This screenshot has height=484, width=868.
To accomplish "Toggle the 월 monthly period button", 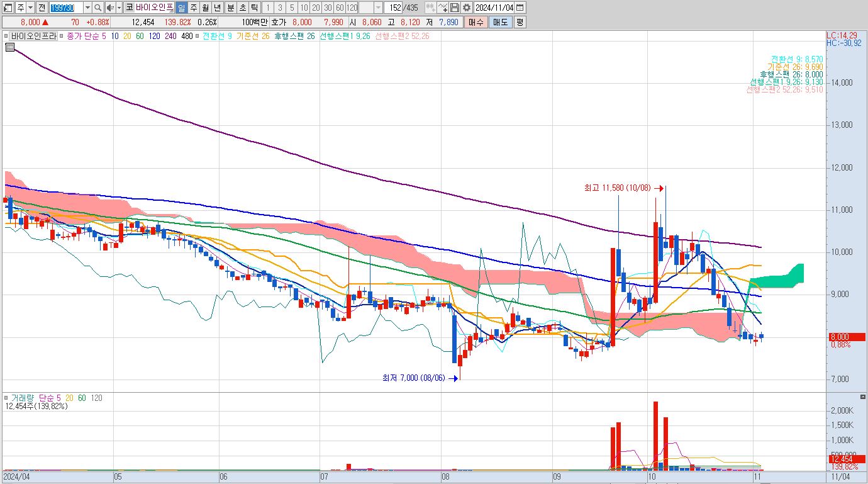I will [x=205, y=8].
